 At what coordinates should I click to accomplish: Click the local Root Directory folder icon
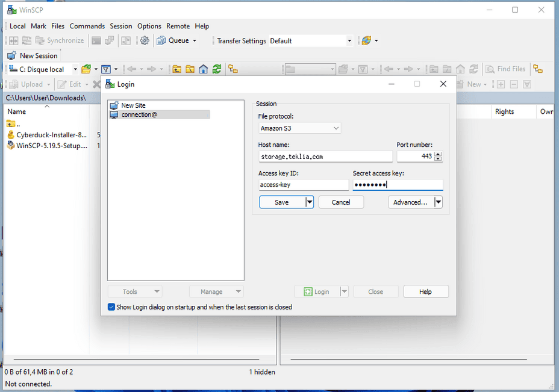[x=190, y=69]
